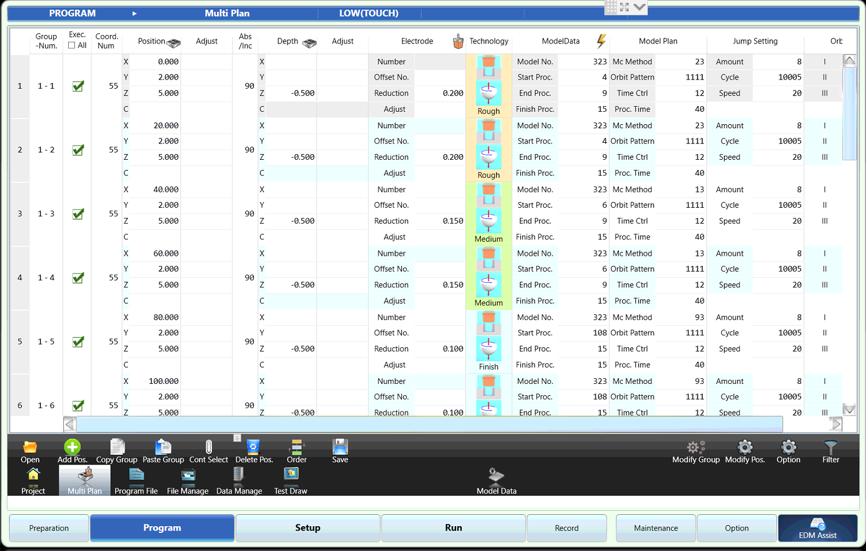
Task: Click Reduction value 0.150 in row 4
Action: (x=440, y=285)
